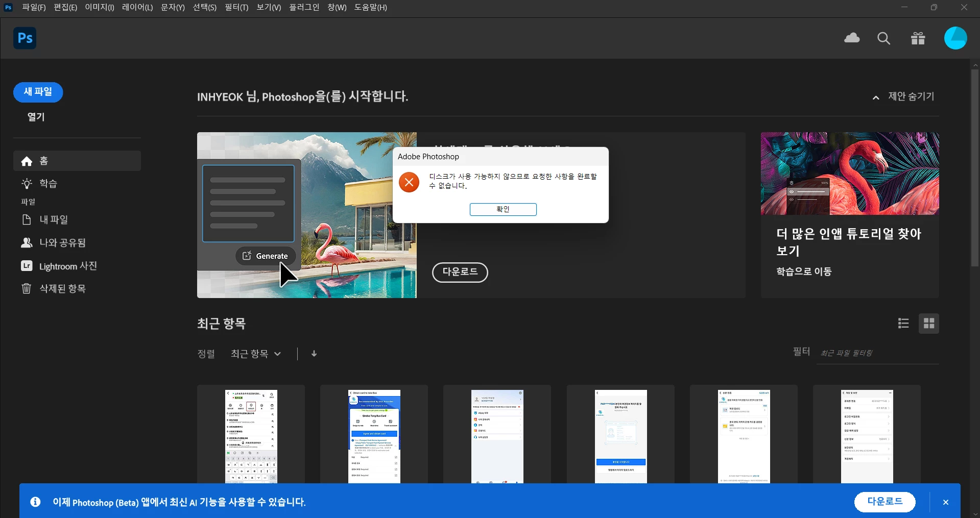Select 나와 공유됨 in the sidebar
This screenshot has width=980, height=518.
[x=77, y=242]
